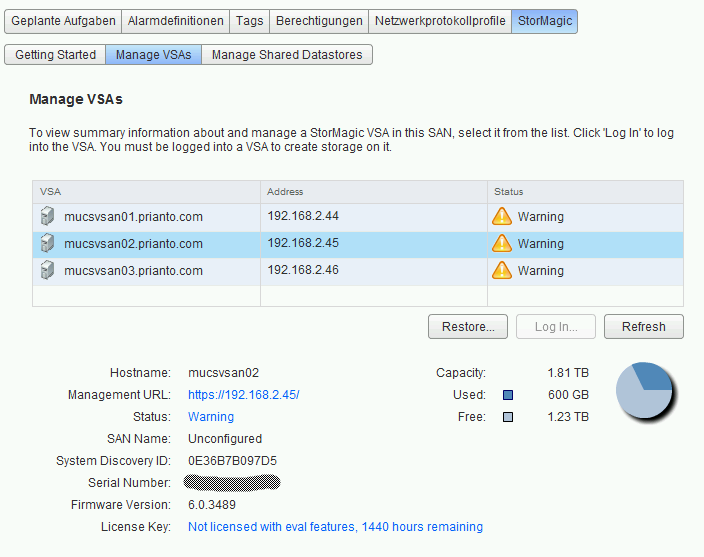Open management URL https://192.168.2.45/
Viewport: 704px width, 557px height.
pos(243,395)
